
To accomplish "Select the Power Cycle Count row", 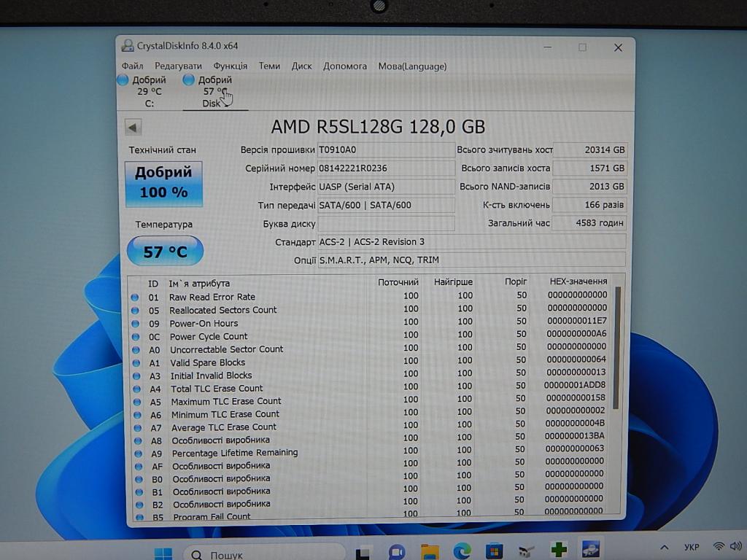I will point(371,335).
